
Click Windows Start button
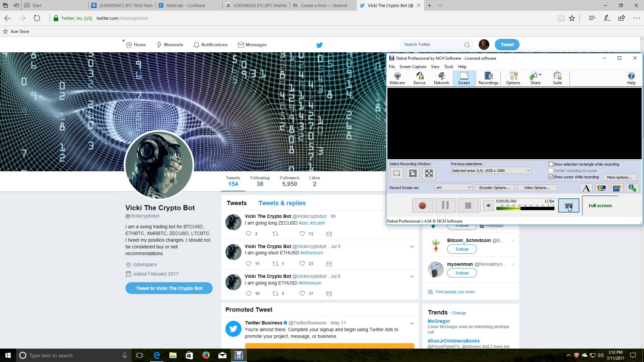point(8,355)
